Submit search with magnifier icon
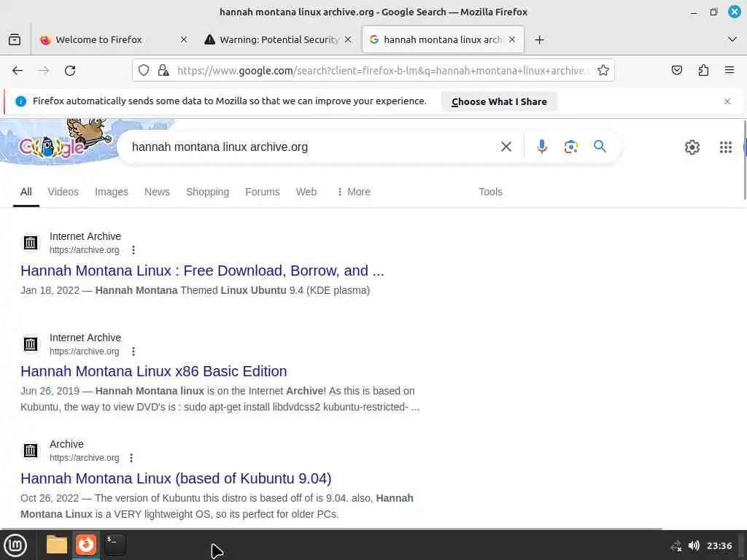The image size is (747, 560). pyautogui.click(x=600, y=147)
